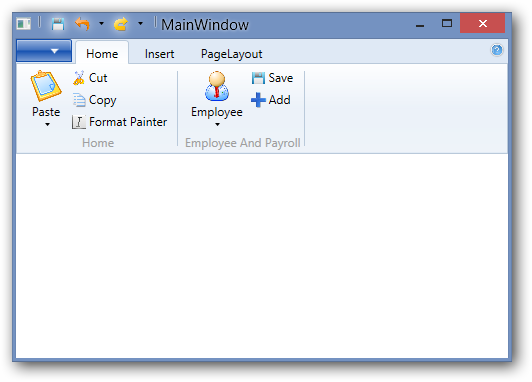The image size is (532, 382).
Task: Click the Copy button
Action: click(95, 100)
